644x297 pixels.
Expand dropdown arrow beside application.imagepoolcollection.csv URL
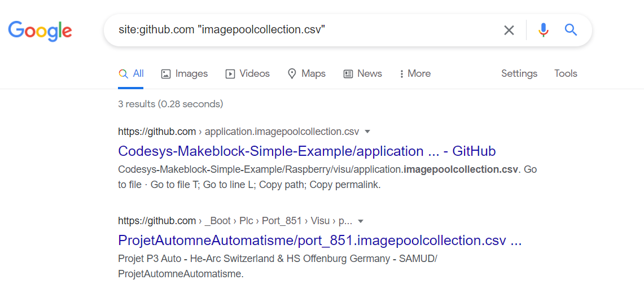pyautogui.click(x=367, y=132)
